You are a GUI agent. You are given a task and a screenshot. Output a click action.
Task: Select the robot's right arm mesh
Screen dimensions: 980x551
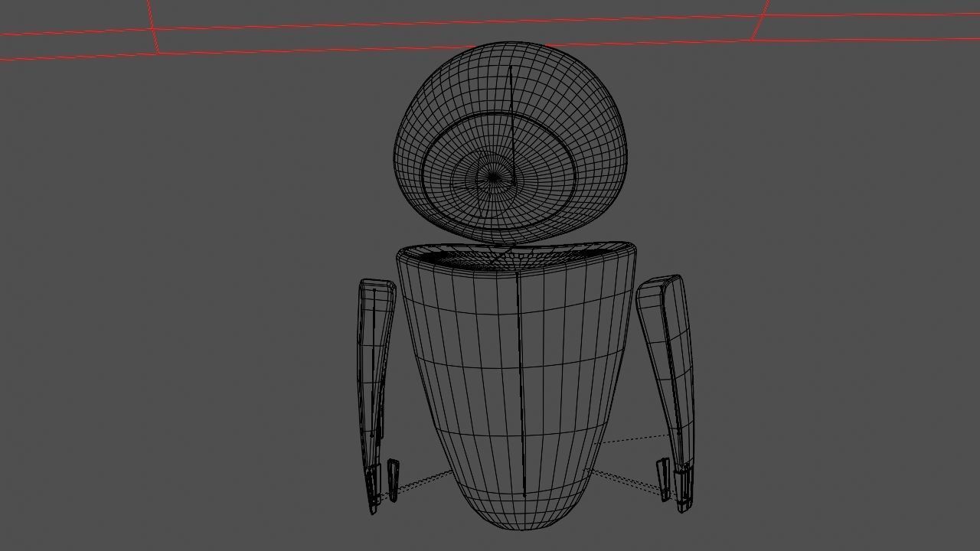(x=666, y=360)
